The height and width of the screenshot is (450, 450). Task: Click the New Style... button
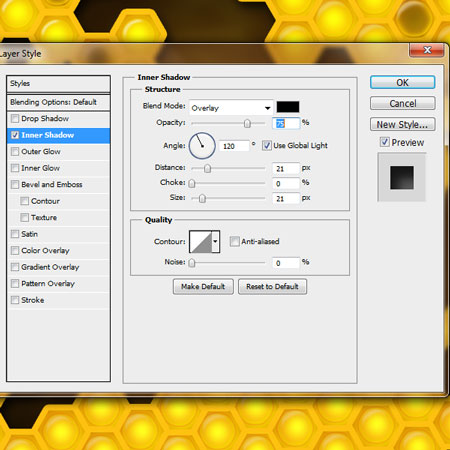402,124
